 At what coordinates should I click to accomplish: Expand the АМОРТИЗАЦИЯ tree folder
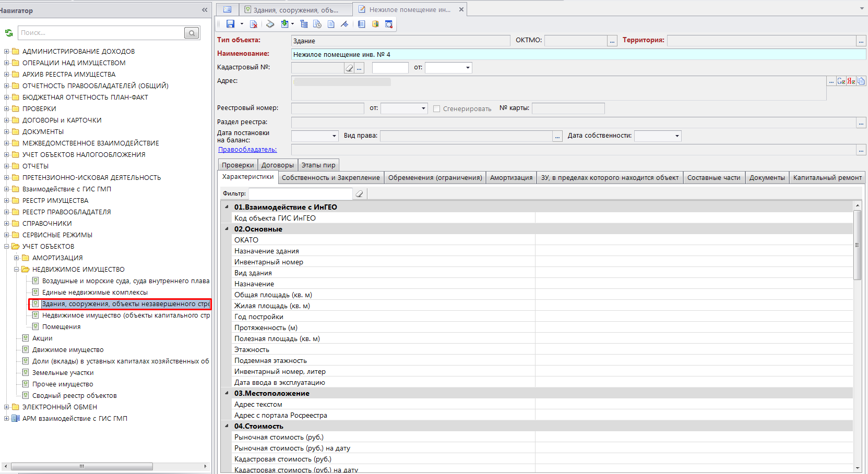[x=17, y=258]
